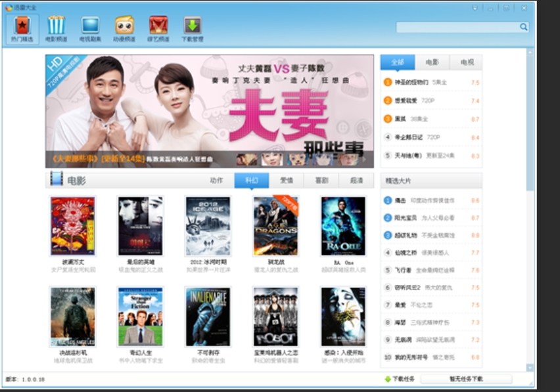Open the Stranger than Fiction poster
The image size is (560, 392).
click(x=141, y=316)
